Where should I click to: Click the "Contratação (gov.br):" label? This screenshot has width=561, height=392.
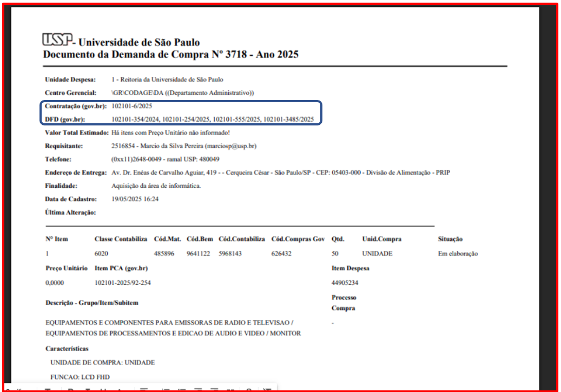pos(76,106)
